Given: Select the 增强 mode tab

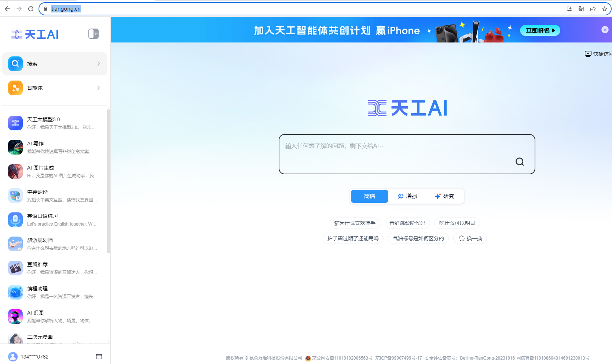Looking at the screenshot, I should pos(407,196).
